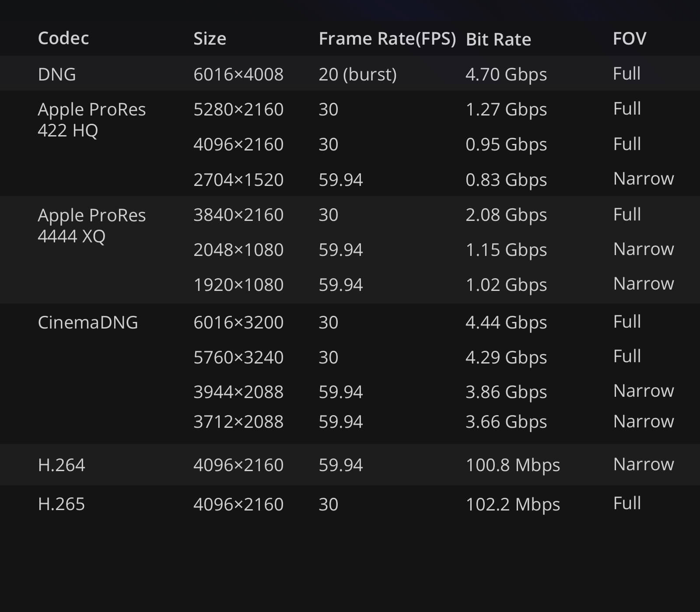700x612 pixels.
Task: Click the 2.08 Gbps bit rate value
Action: tap(506, 215)
